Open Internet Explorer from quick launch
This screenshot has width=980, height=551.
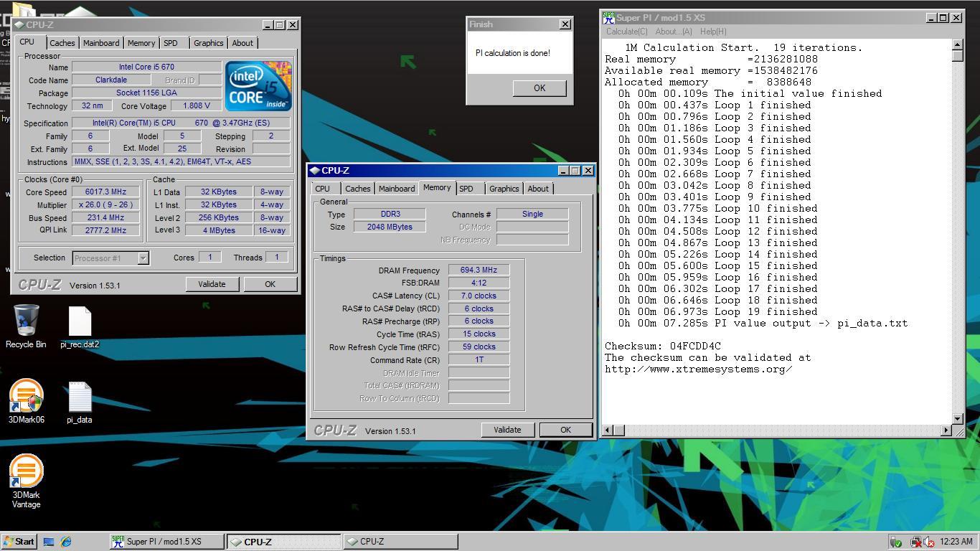[66, 542]
